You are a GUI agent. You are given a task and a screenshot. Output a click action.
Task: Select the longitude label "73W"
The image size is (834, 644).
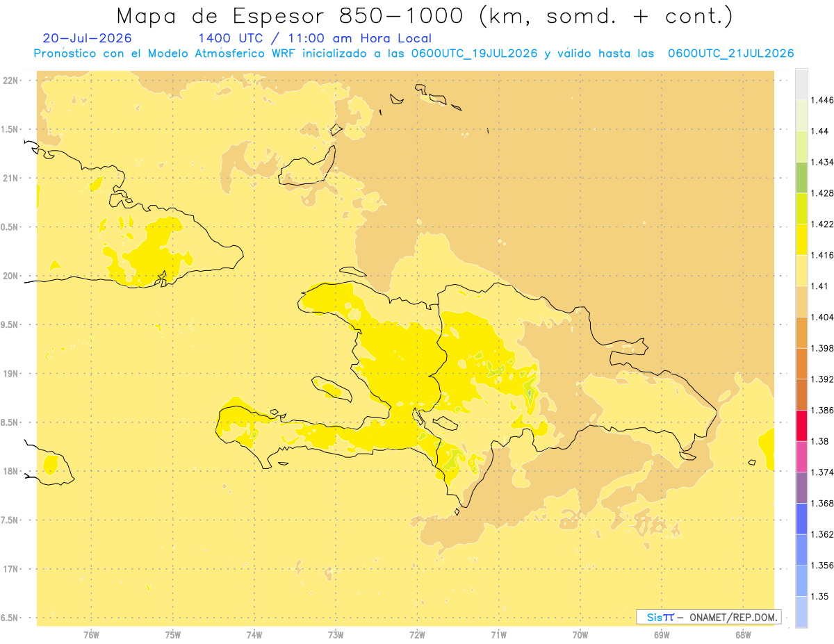[336, 635]
